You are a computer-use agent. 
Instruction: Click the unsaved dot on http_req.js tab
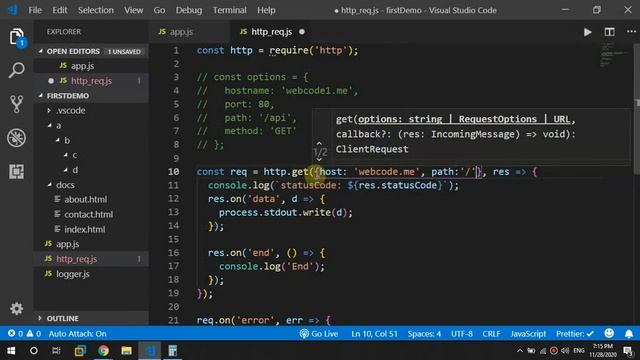[x=302, y=31]
